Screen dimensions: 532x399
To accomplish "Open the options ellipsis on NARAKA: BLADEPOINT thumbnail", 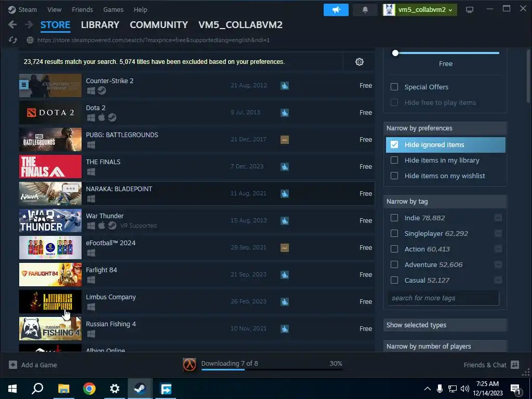I will pyautogui.click(x=70, y=188).
